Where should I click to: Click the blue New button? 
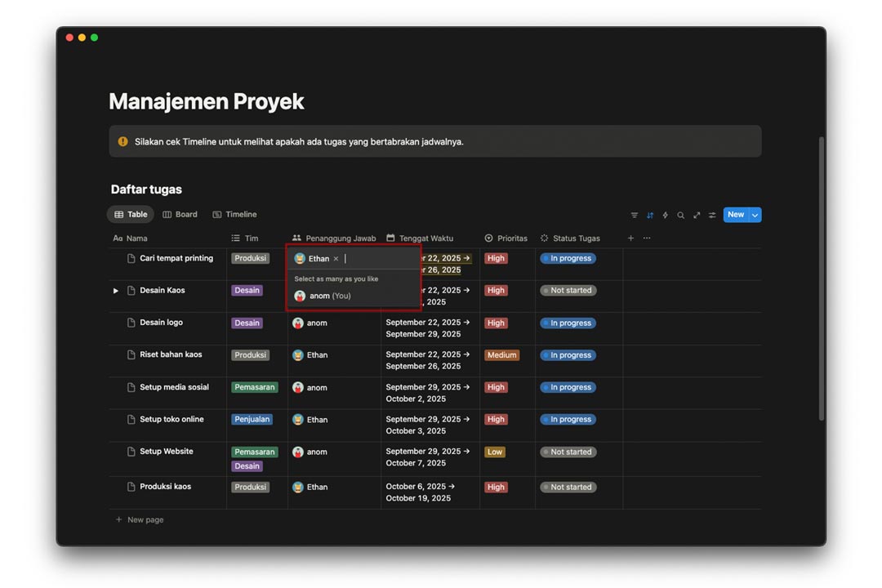tap(735, 215)
